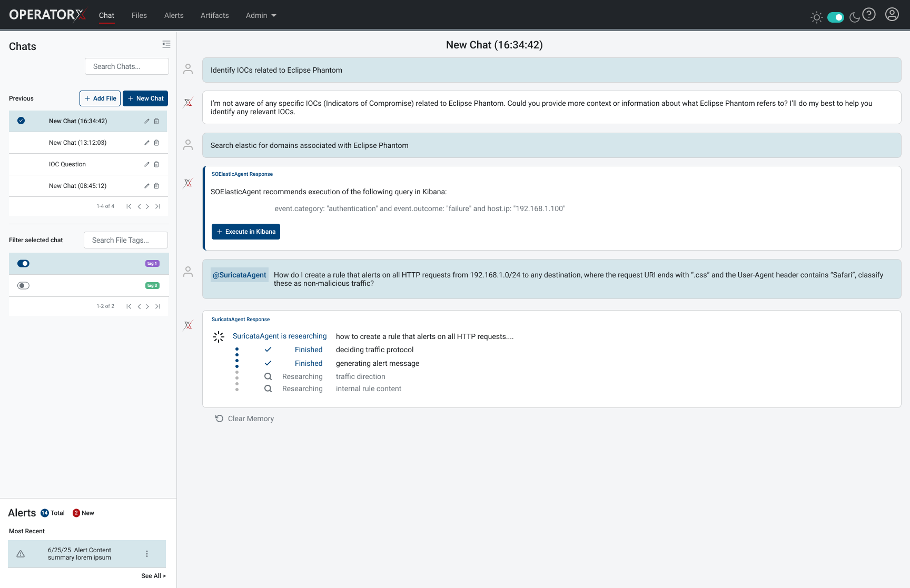The width and height of the screenshot is (910, 588).
Task: Click Execute in Kibana button
Action: pyautogui.click(x=246, y=232)
